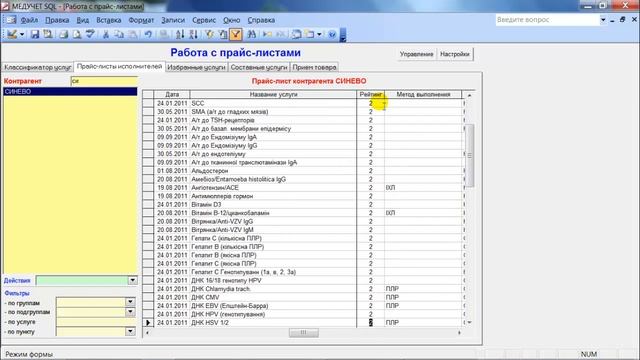Switch to the Избранные услуги tab
Viewport: 640px width, 360px height.
(196, 67)
